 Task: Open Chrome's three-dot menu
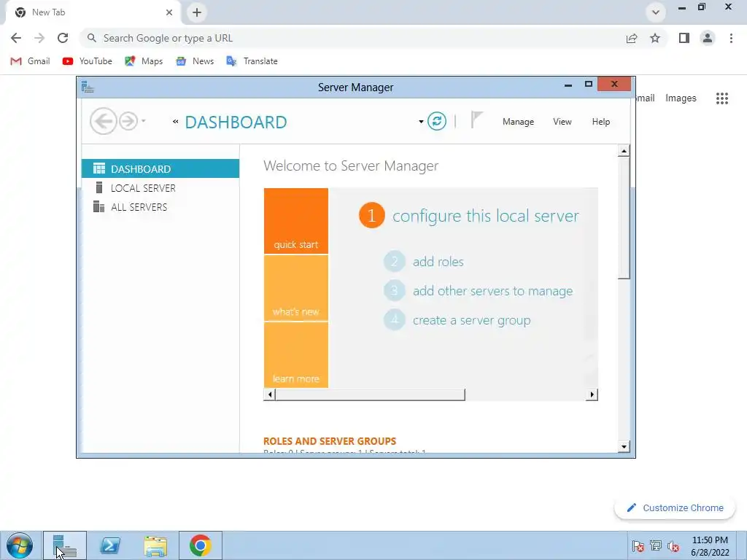(x=731, y=38)
